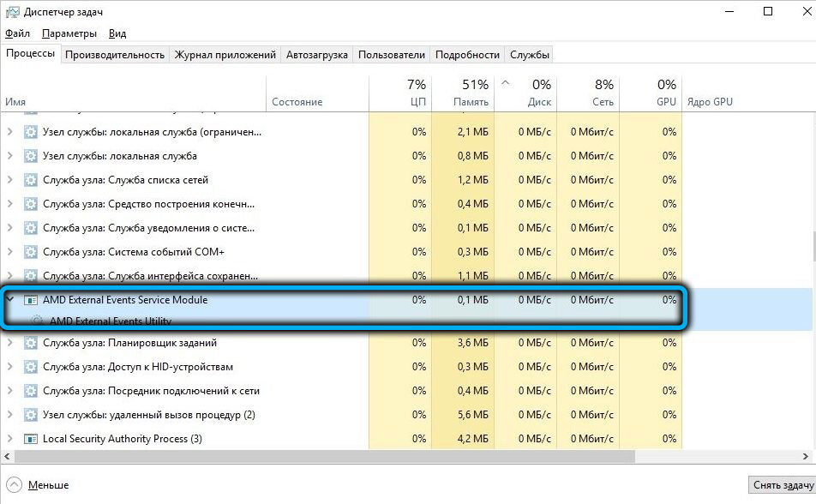816x504 pixels.
Task: Expand Служба узла: Планировщик заданий
Action: [10, 343]
